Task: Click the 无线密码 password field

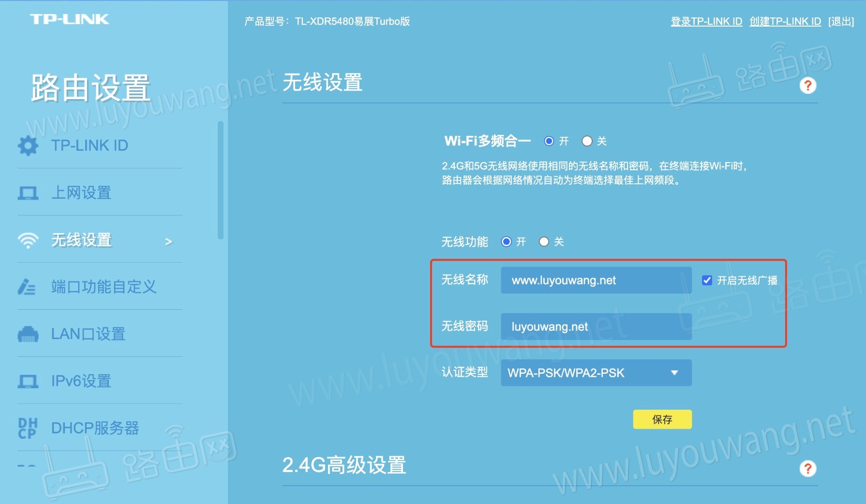Action: click(596, 326)
